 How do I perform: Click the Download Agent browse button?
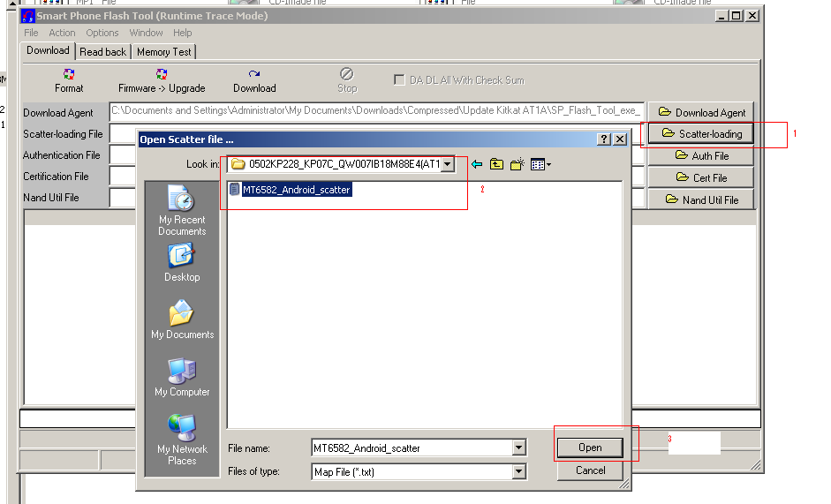[701, 112]
